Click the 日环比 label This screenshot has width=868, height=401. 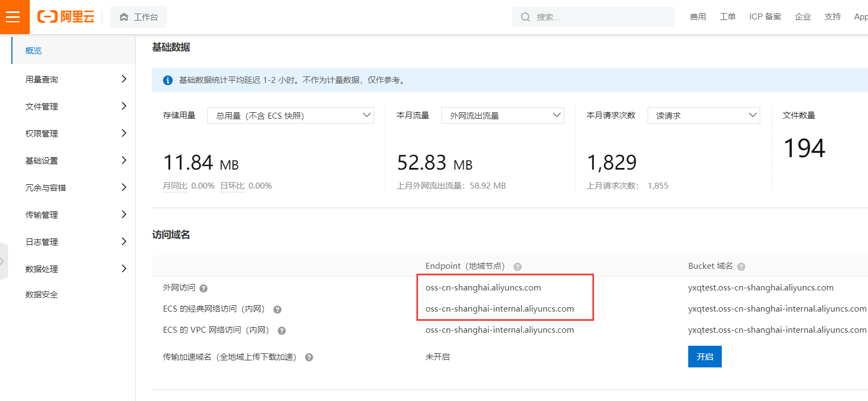click(x=232, y=186)
